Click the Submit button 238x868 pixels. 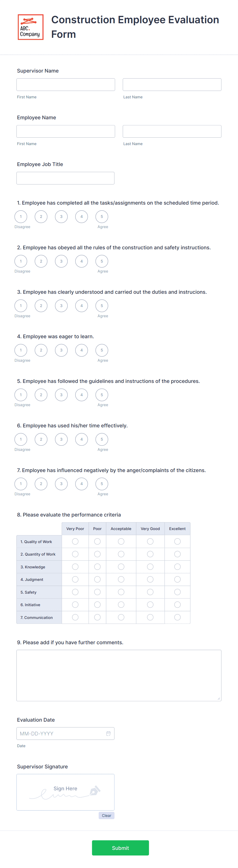pos(120,848)
